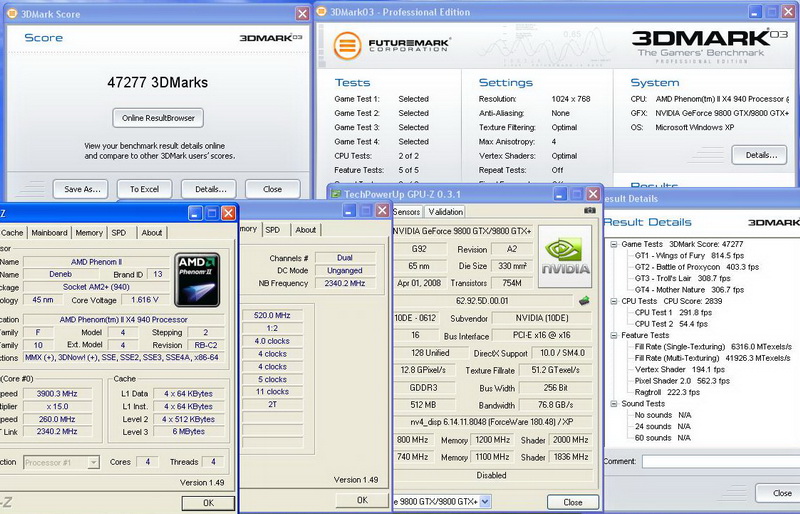Click the Futuremark orange logo icon

tap(347, 45)
